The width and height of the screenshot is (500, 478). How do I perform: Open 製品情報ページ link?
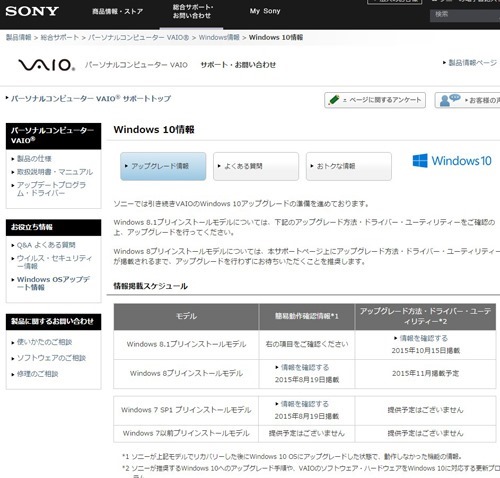tap(472, 63)
